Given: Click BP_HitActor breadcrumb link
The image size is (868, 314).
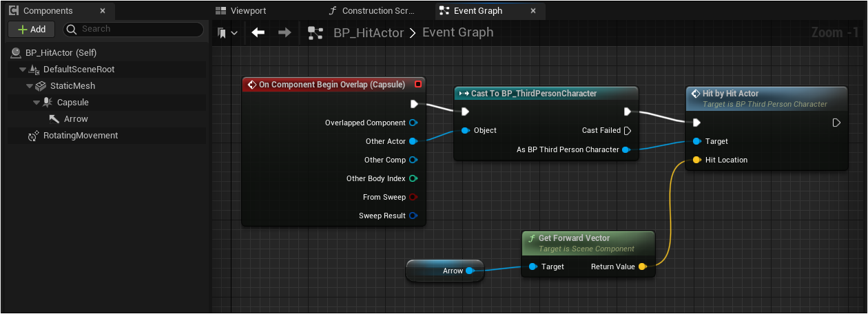Looking at the screenshot, I should click(369, 32).
